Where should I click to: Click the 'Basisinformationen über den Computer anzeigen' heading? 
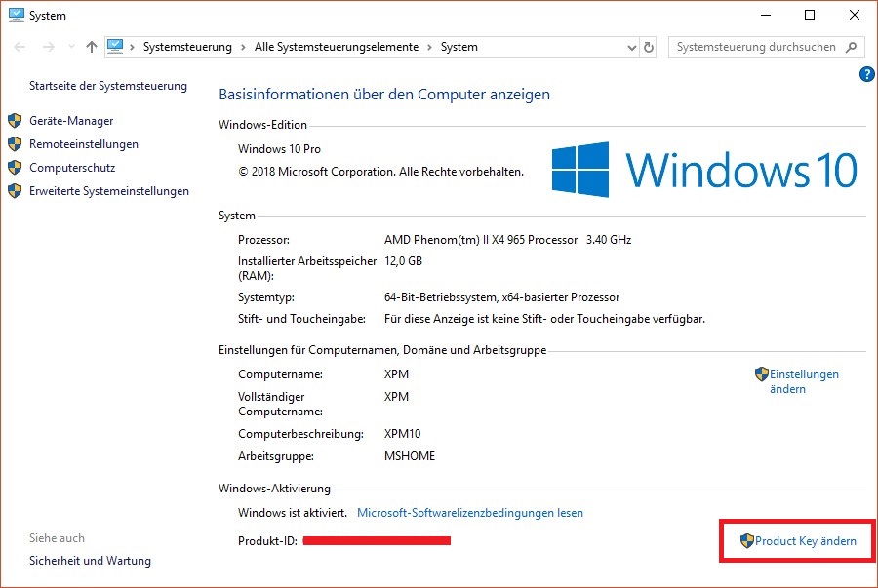pyautogui.click(x=384, y=95)
